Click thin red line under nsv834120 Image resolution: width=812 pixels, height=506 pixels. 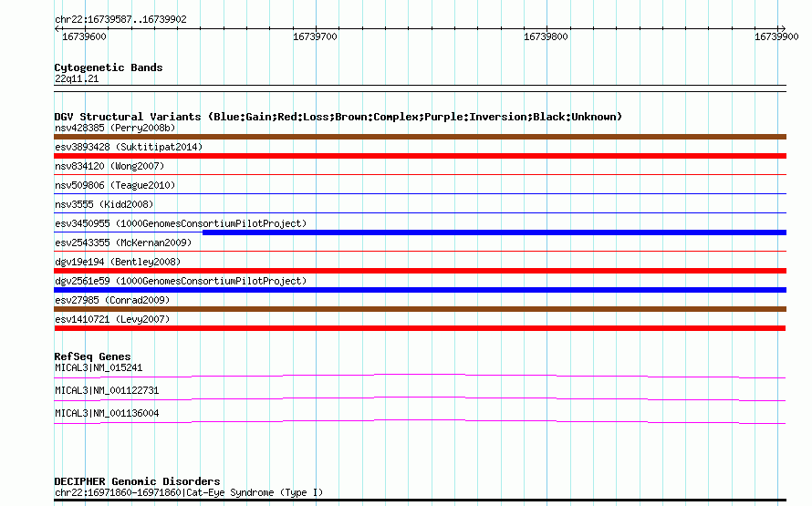[420, 175]
